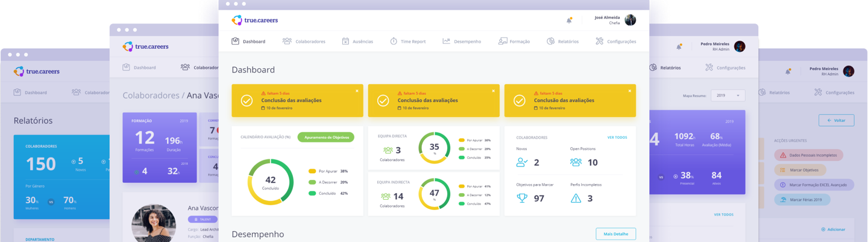Click the Adicionar link in rightmost window
The height and width of the screenshot is (242, 868).
point(833,229)
